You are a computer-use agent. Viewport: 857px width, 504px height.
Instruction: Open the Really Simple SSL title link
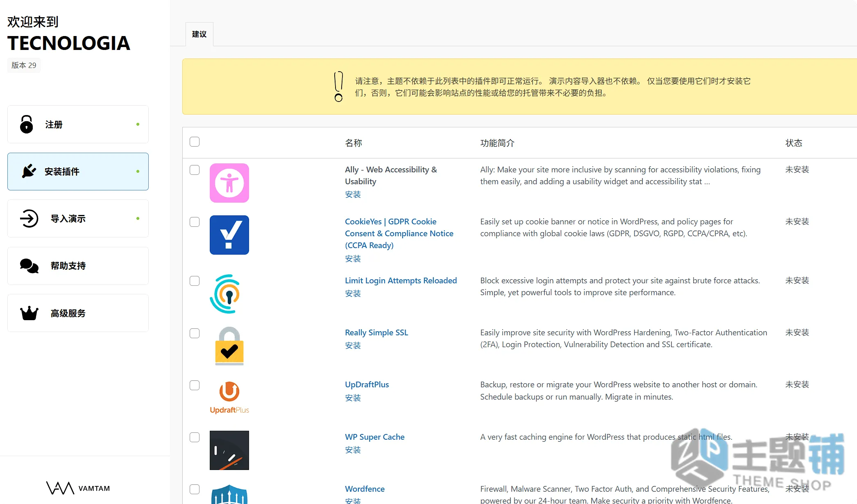(376, 332)
